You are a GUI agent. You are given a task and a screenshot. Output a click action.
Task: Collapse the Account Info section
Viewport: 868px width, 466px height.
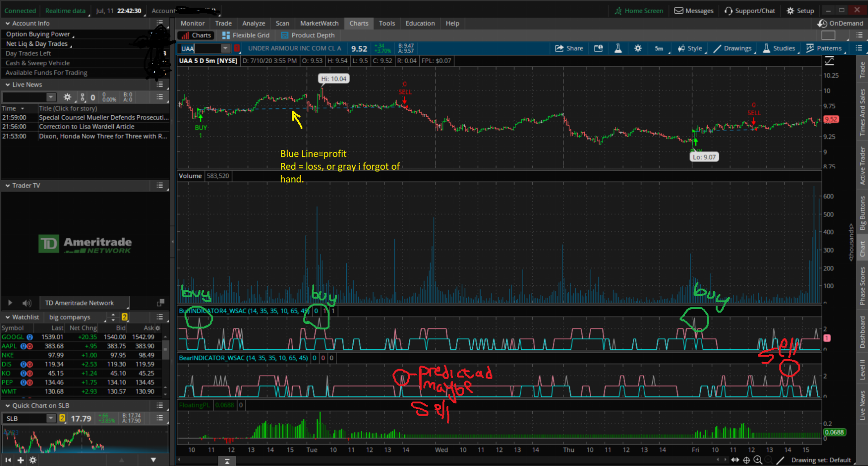pos(8,23)
